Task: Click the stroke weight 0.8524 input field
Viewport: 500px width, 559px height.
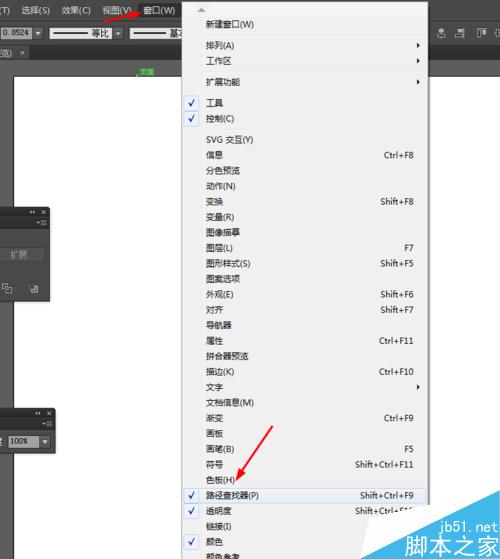Action: [16, 34]
